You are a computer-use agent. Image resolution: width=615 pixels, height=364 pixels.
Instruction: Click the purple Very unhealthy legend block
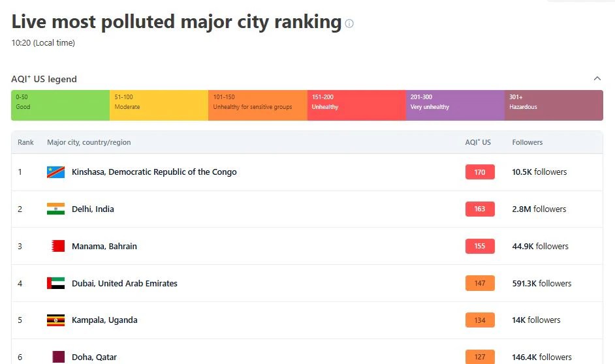point(455,106)
